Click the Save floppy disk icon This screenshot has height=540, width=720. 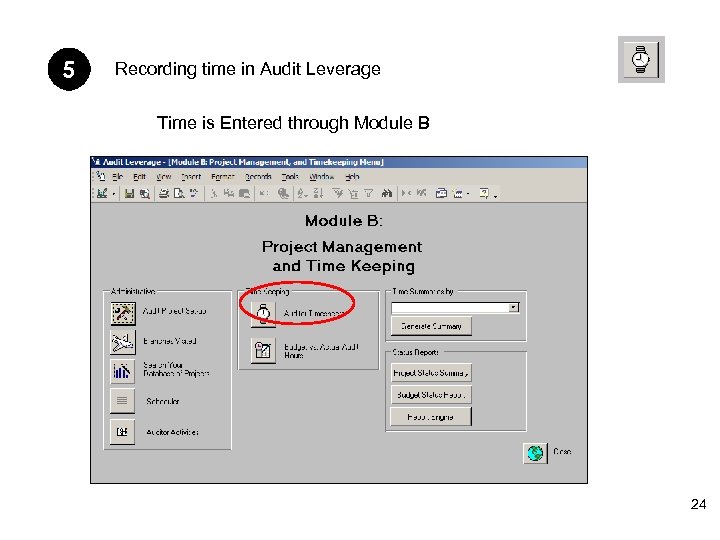129,193
